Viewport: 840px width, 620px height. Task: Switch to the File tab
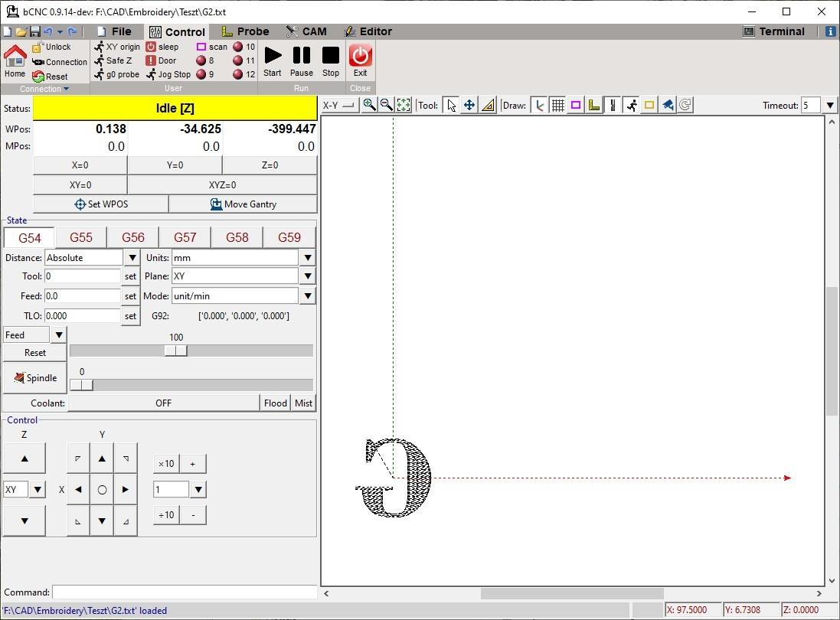coord(114,31)
